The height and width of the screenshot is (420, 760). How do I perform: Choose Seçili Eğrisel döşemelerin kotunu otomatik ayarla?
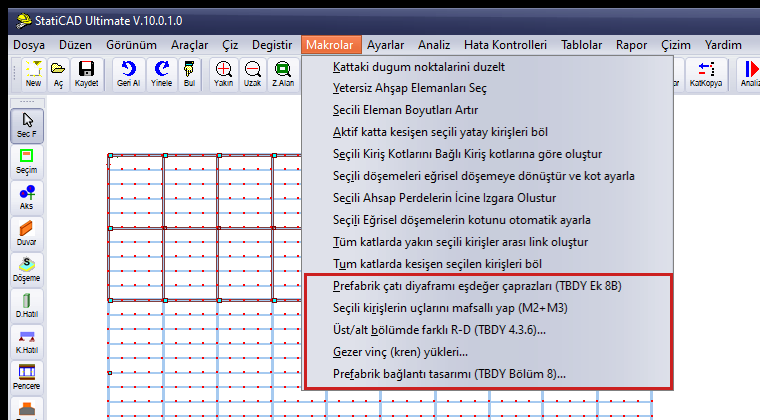pos(488,220)
